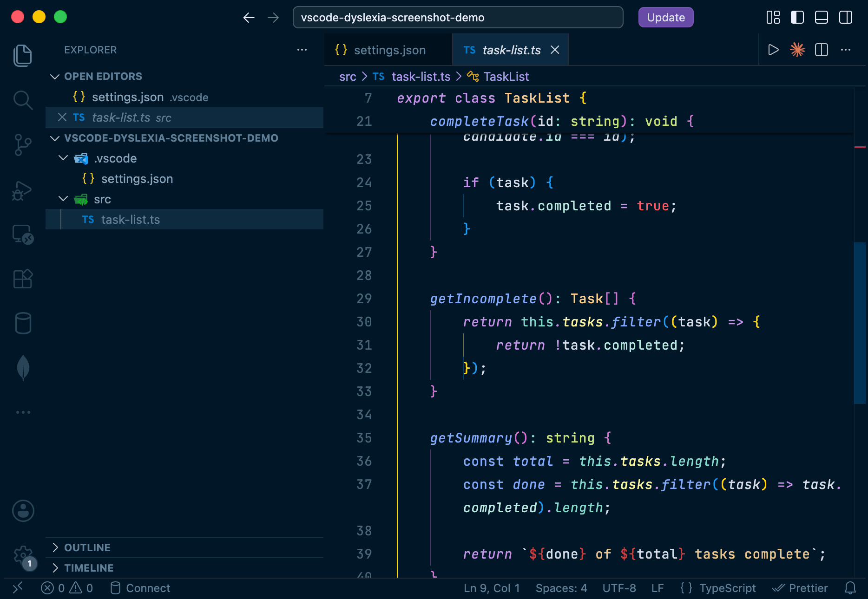
Task: Click TaskList class in the breadcrumb
Action: 506,77
